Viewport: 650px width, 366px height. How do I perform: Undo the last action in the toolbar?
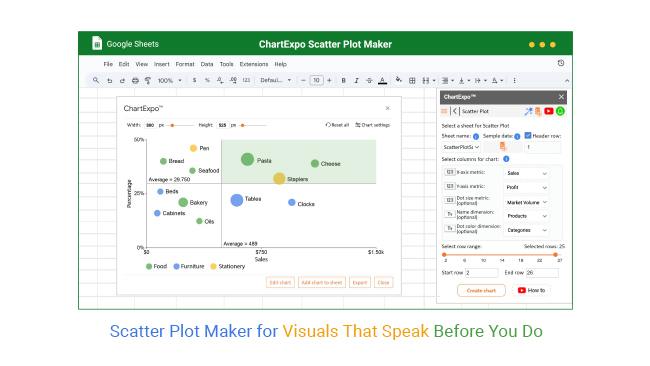[x=109, y=80]
